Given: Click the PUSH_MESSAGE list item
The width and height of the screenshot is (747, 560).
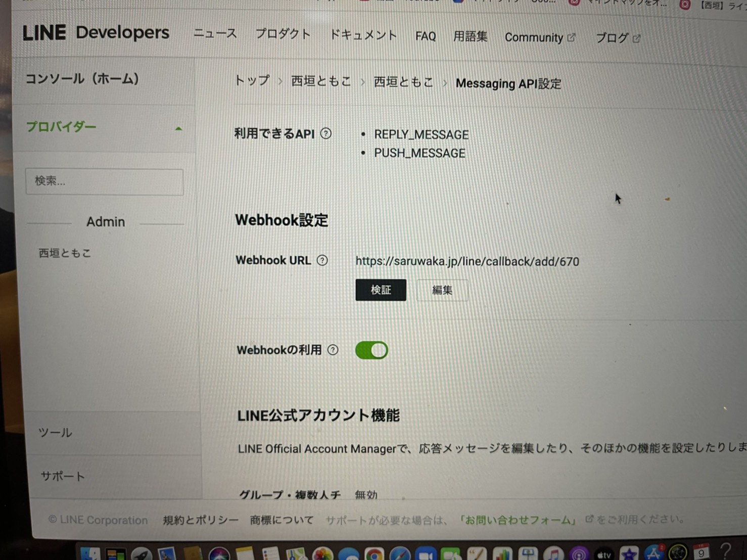Looking at the screenshot, I should tap(419, 153).
